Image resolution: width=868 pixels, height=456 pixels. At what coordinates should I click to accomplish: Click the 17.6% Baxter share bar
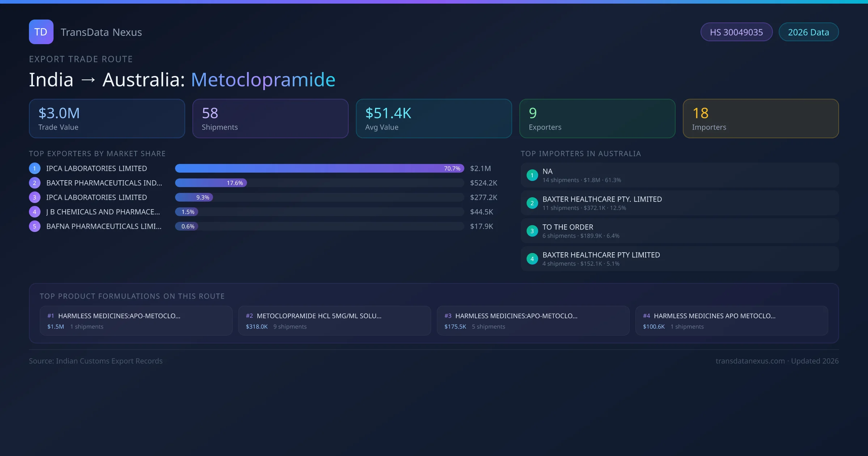(x=211, y=183)
